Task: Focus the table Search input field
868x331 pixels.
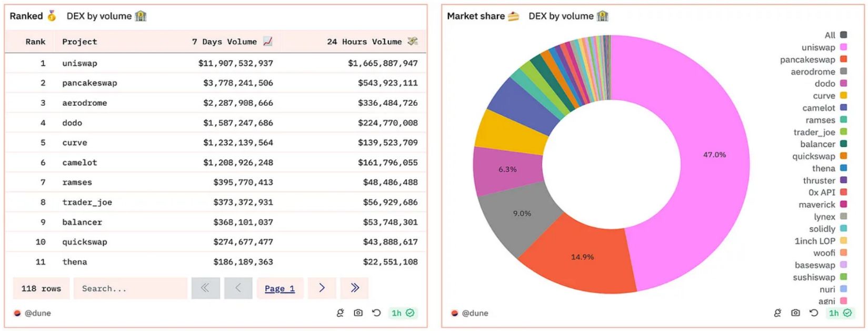Action: (x=131, y=288)
